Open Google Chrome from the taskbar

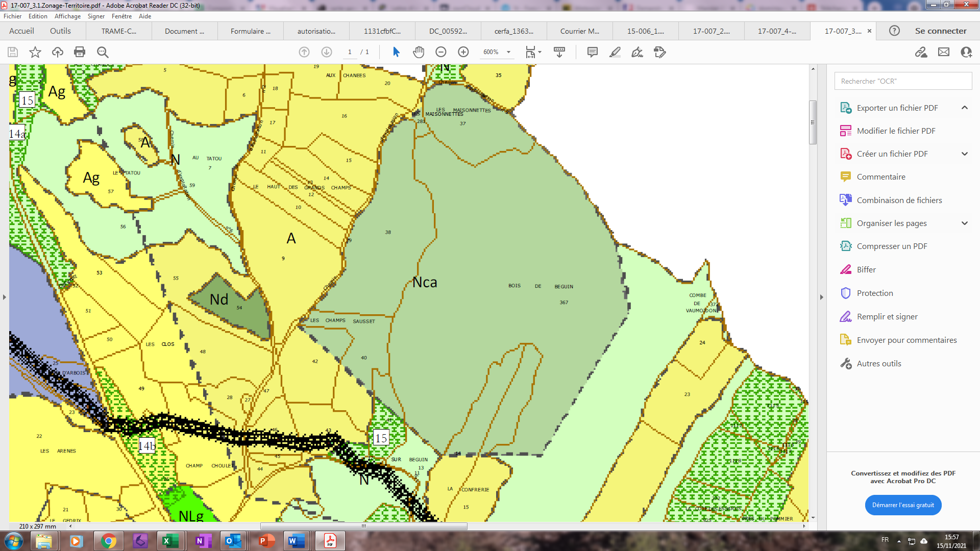pyautogui.click(x=108, y=541)
